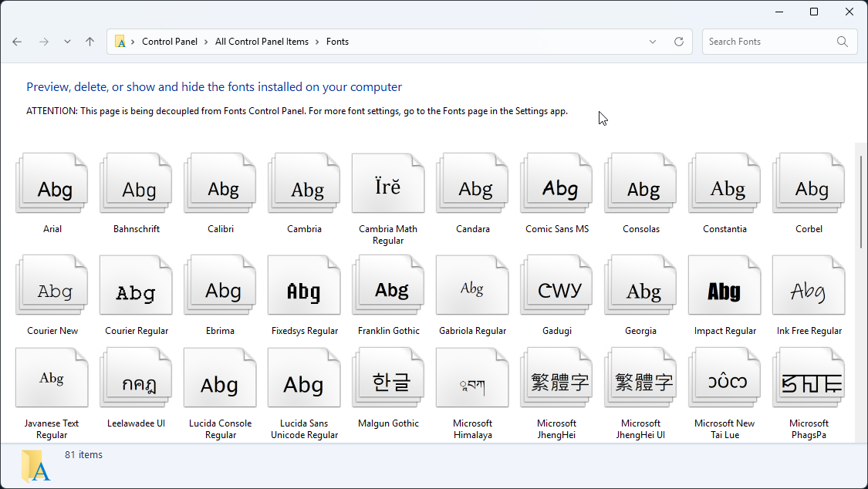868x489 pixels.
Task: Navigate to Control Panel breadcrumb
Action: pyautogui.click(x=170, y=42)
